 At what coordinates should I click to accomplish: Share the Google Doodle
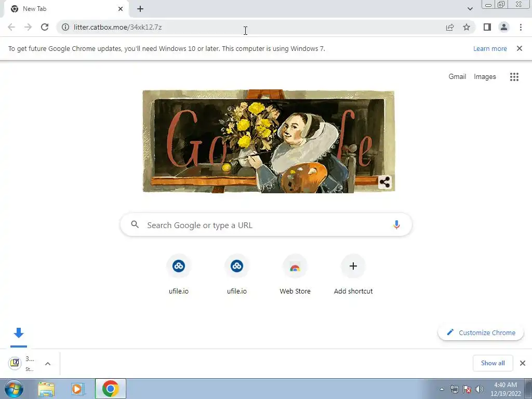pyautogui.click(x=385, y=182)
